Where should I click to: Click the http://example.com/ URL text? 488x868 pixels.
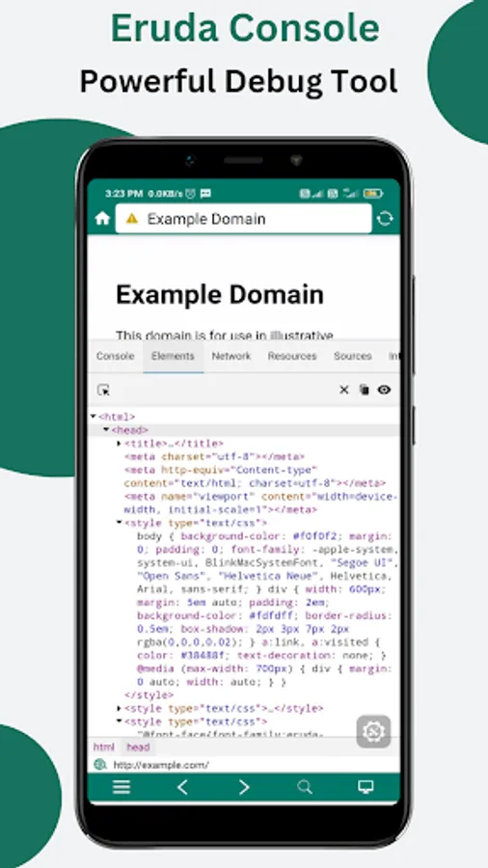(161, 765)
